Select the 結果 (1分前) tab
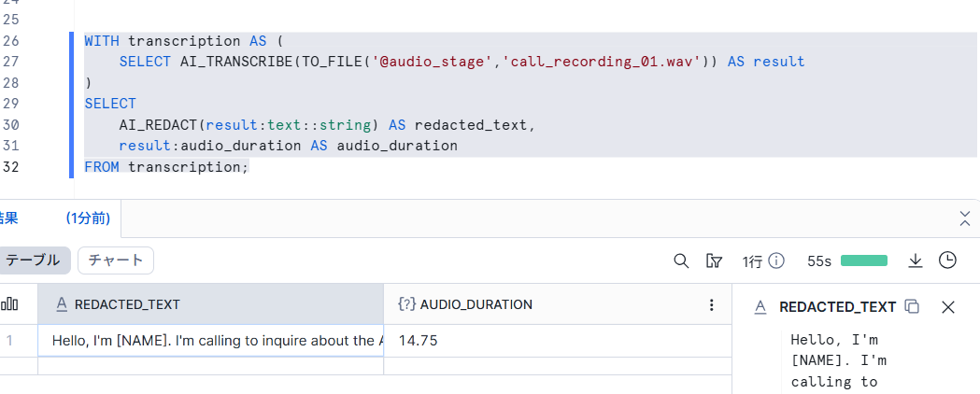Image resolution: width=980 pixels, height=394 pixels. pyautogui.click(x=56, y=218)
